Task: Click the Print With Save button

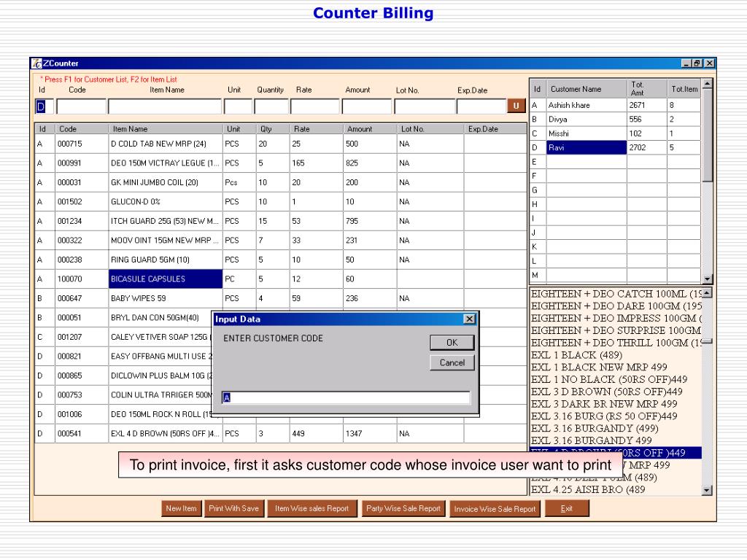Action: pos(233,508)
